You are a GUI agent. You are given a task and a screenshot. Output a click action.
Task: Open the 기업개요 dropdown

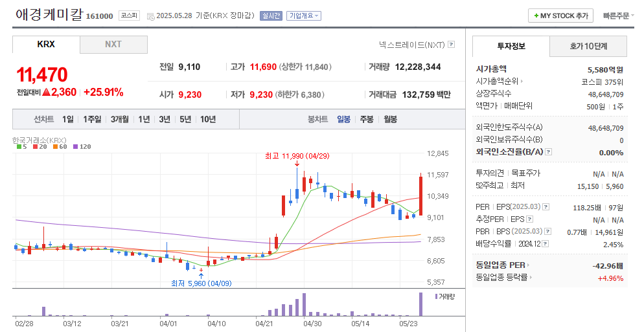pyautogui.click(x=304, y=16)
